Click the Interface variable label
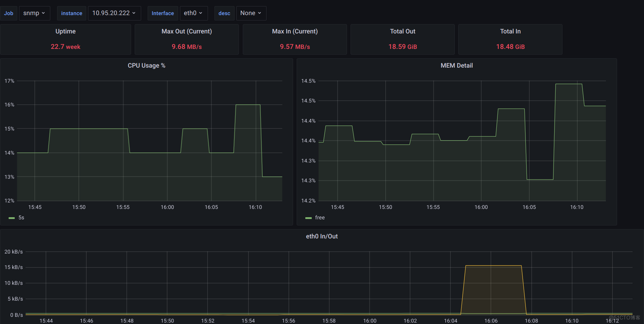This screenshot has width=644, height=324. (x=163, y=13)
